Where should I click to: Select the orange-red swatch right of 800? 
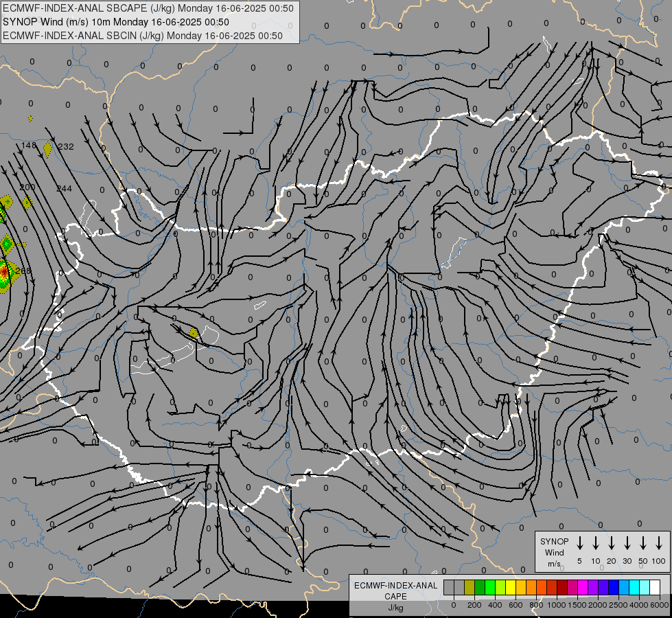point(542,587)
